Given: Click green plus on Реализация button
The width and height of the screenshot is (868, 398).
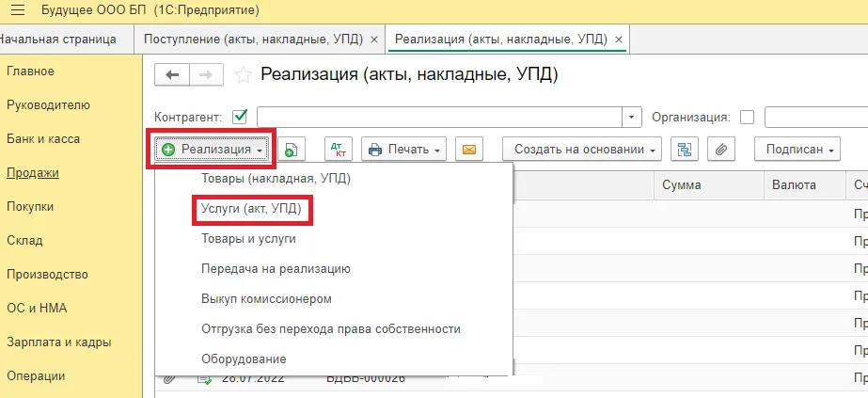Looking at the screenshot, I should click(x=168, y=150).
